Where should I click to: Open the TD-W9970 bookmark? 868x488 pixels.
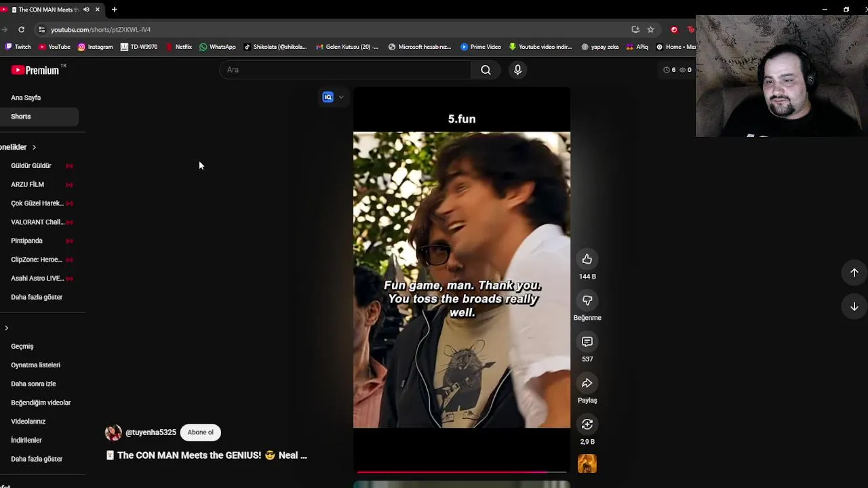[x=139, y=47]
